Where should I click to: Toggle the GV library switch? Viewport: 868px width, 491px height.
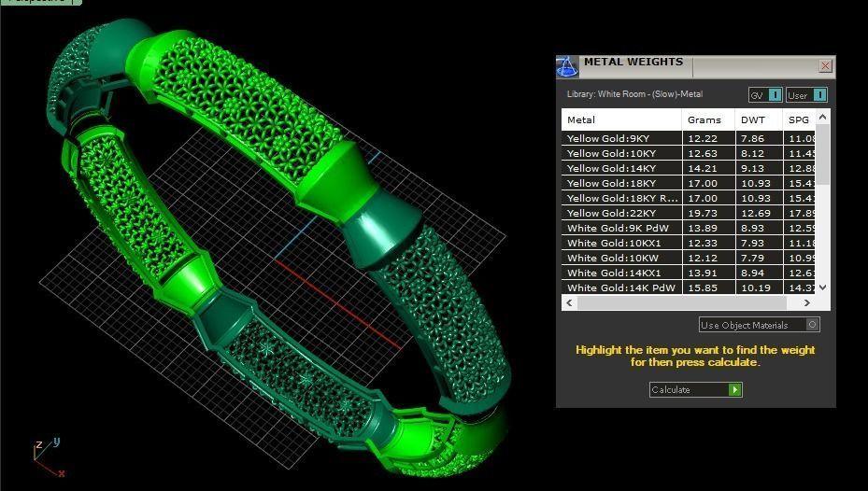pos(765,95)
